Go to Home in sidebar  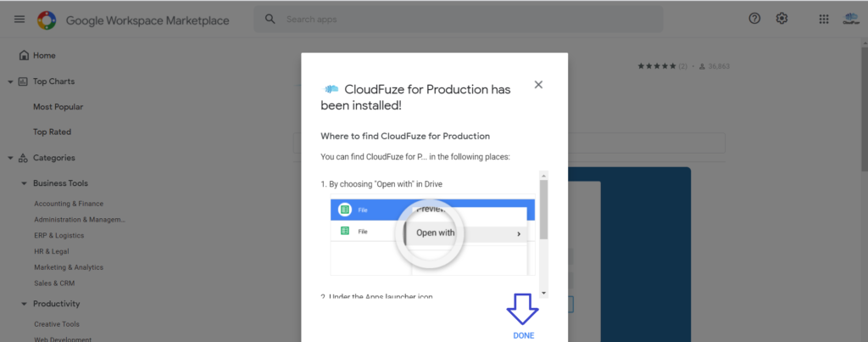(x=44, y=55)
